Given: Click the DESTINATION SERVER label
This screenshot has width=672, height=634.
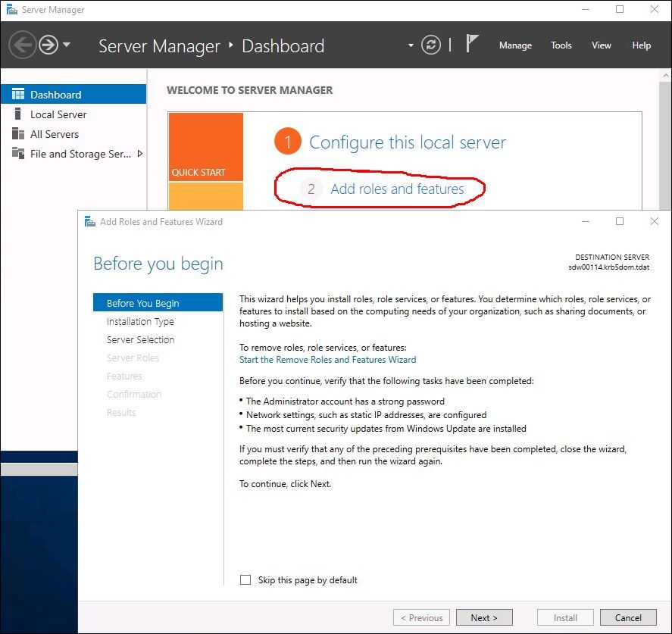Looking at the screenshot, I should click(612, 257).
